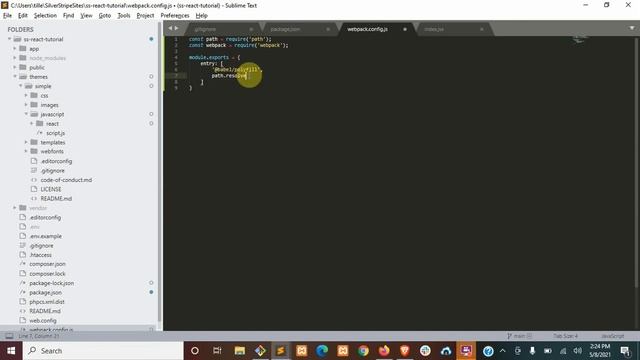Expand the node_modules folder

[15, 58]
